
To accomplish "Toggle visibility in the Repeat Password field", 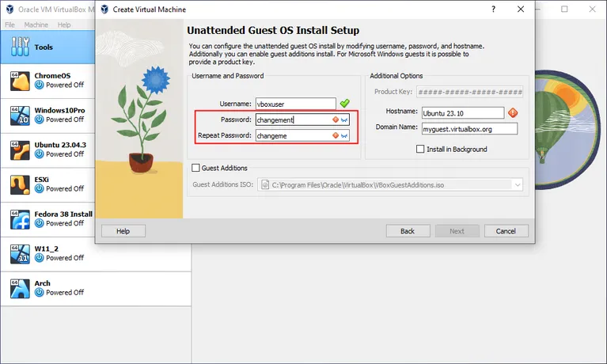I will (x=343, y=135).
